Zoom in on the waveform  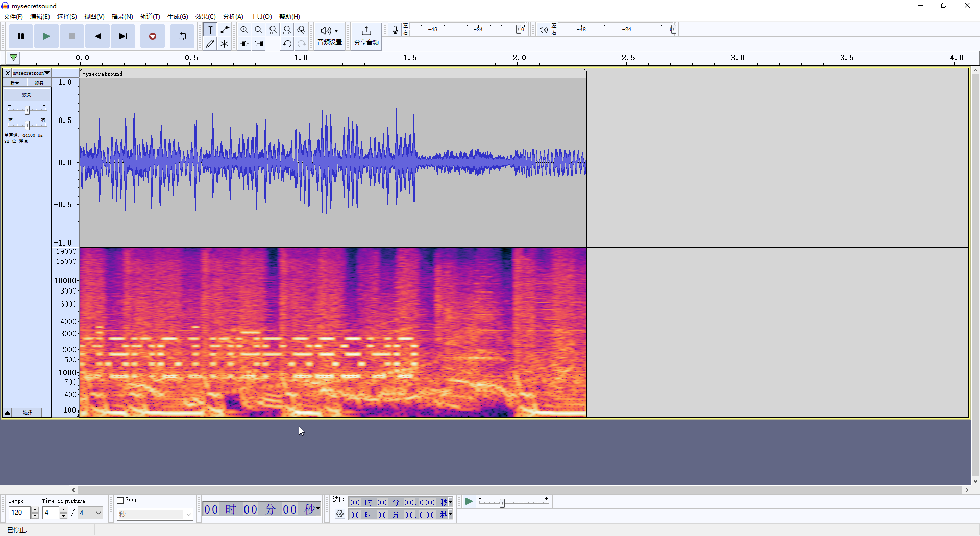[x=244, y=30]
